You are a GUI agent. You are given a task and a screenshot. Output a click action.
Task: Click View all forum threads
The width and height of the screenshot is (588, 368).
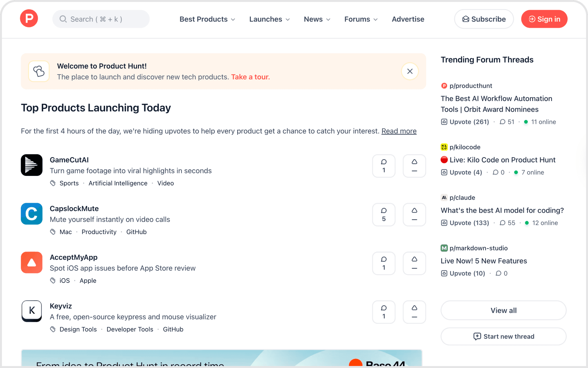pos(504,311)
